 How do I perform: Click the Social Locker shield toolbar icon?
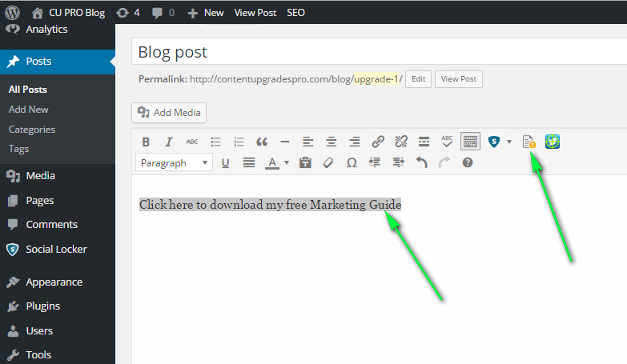[494, 142]
